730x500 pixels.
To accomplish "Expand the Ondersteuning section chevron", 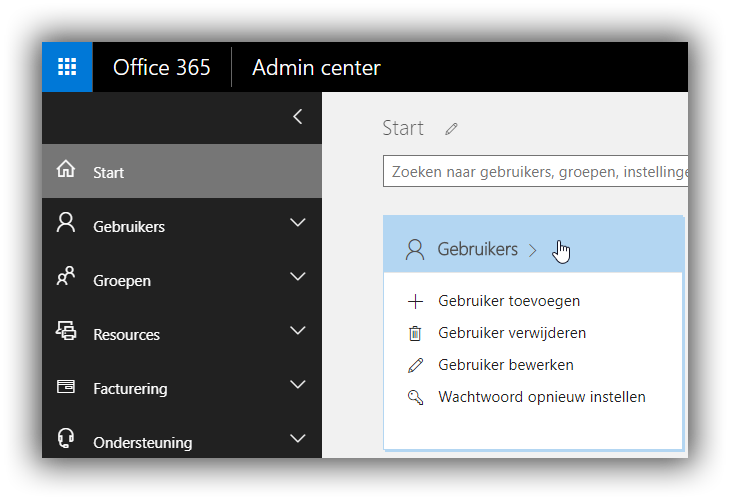I will tap(298, 439).
